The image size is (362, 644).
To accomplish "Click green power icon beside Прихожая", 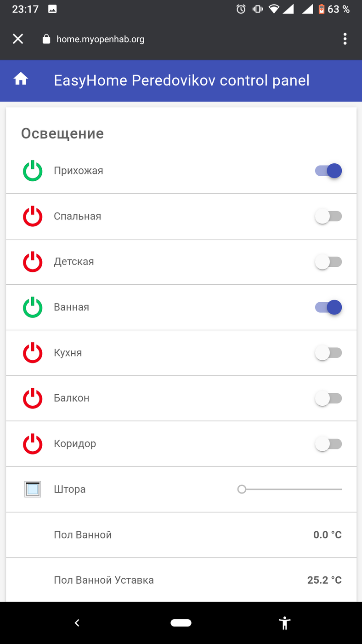I will click(x=33, y=171).
